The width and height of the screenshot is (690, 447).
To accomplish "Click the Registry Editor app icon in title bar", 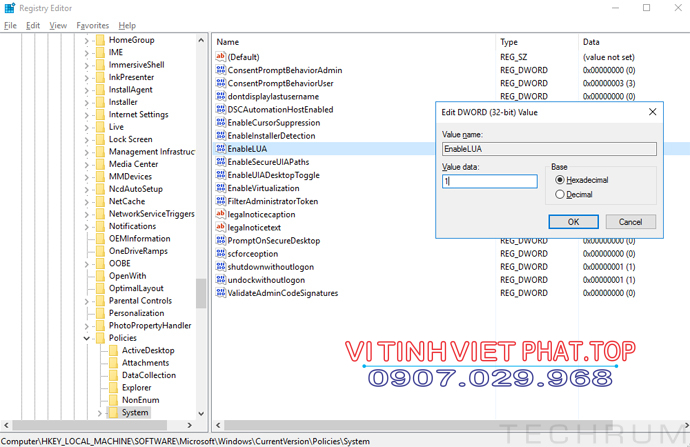I will coord(9,8).
